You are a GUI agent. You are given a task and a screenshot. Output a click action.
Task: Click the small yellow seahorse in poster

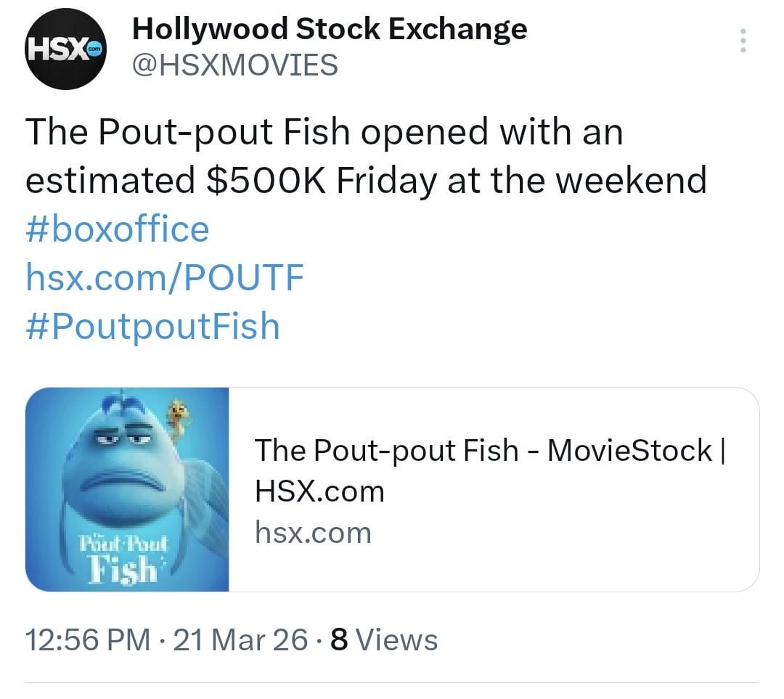coord(178,420)
